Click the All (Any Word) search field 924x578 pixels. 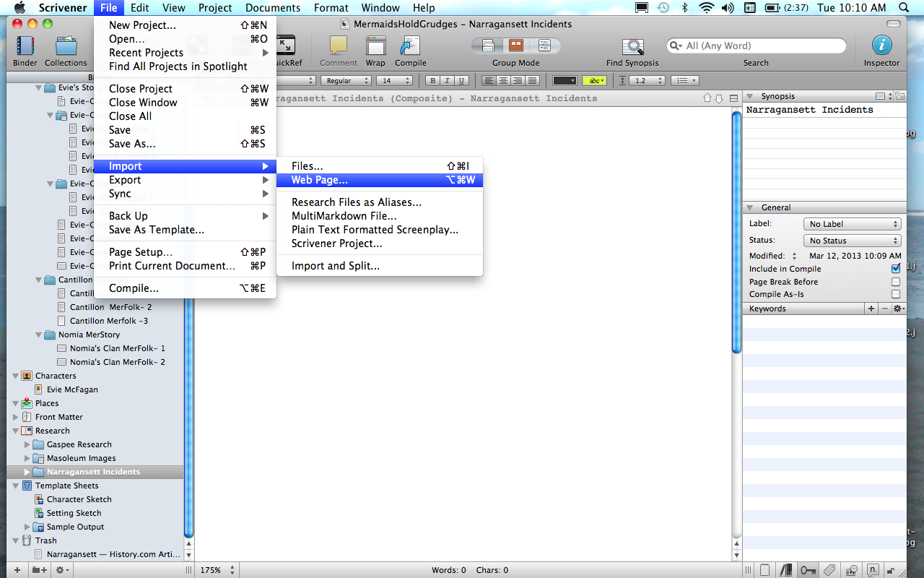[x=756, y=46]
